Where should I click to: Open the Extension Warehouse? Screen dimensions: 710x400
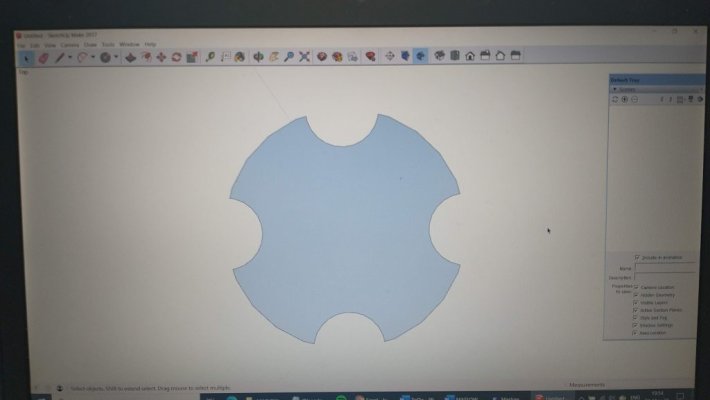coord(337,57)
